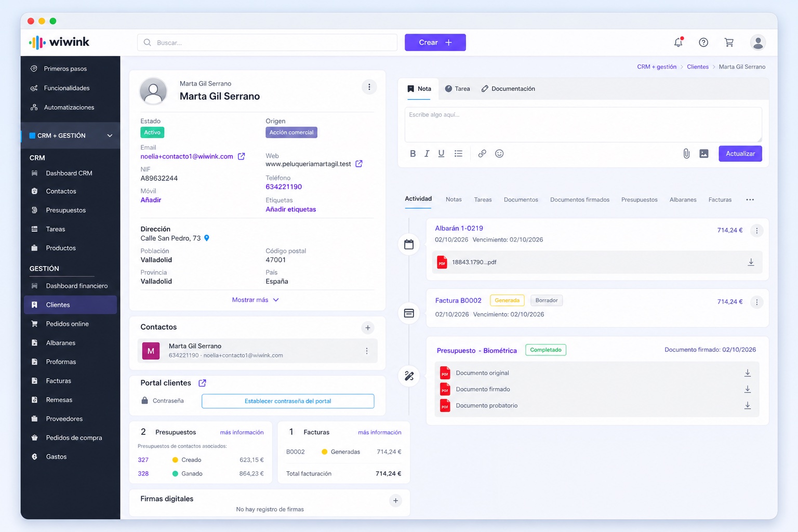Viewport: 798px width, 532px height.
Task: Focus the Buscar search field
Action: 267,43
